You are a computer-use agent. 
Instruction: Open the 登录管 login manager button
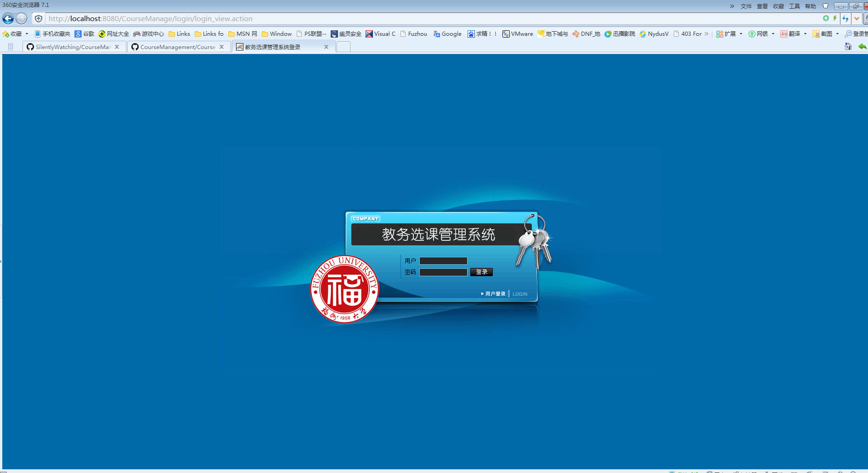[856, 34]
